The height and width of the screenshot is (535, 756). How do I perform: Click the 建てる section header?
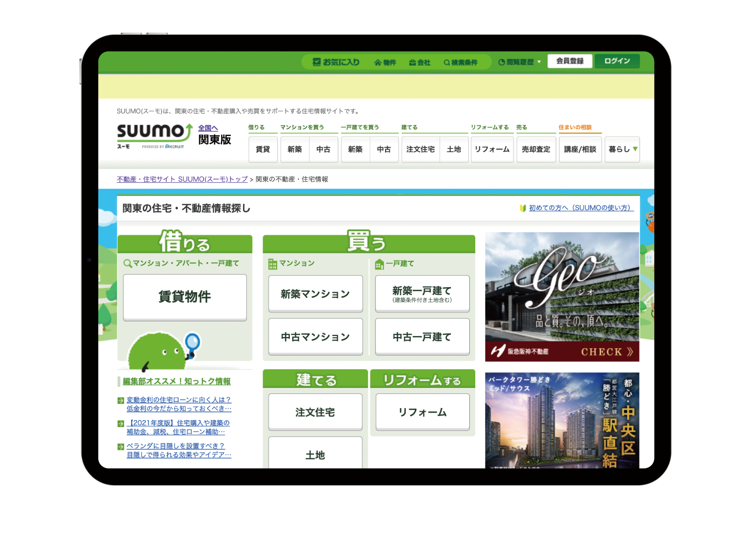click(316, 379)
